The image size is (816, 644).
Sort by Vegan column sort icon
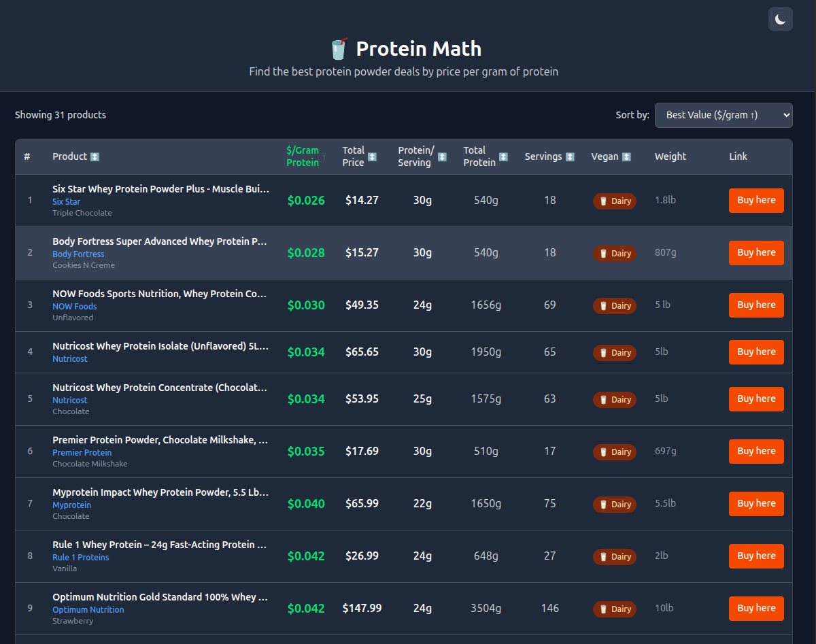626,156
